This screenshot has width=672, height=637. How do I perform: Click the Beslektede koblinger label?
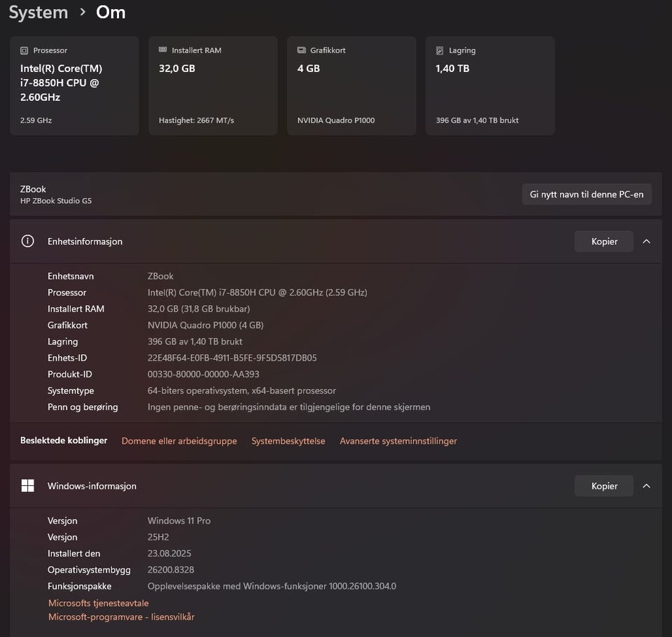point(64,440)
